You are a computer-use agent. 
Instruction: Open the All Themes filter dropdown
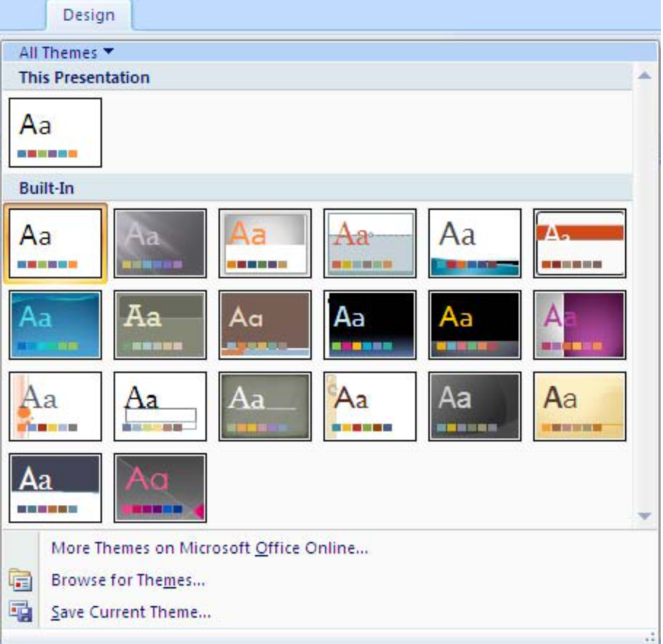point(66,52)
